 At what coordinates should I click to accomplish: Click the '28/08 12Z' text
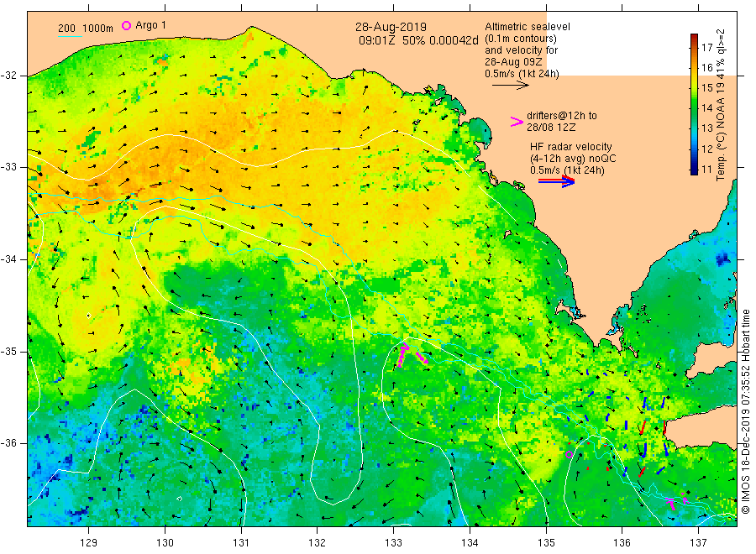pos(550,128)
